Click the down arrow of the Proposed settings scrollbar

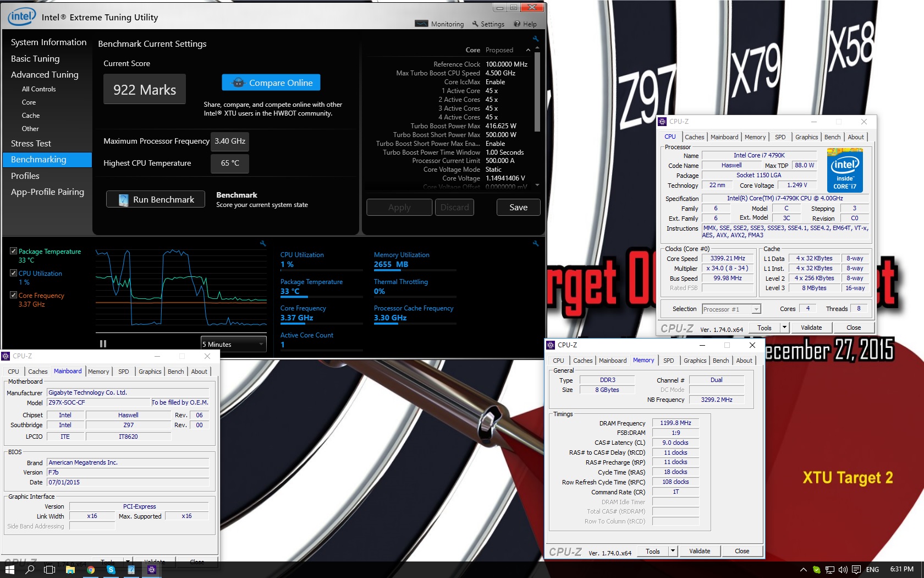537,185
